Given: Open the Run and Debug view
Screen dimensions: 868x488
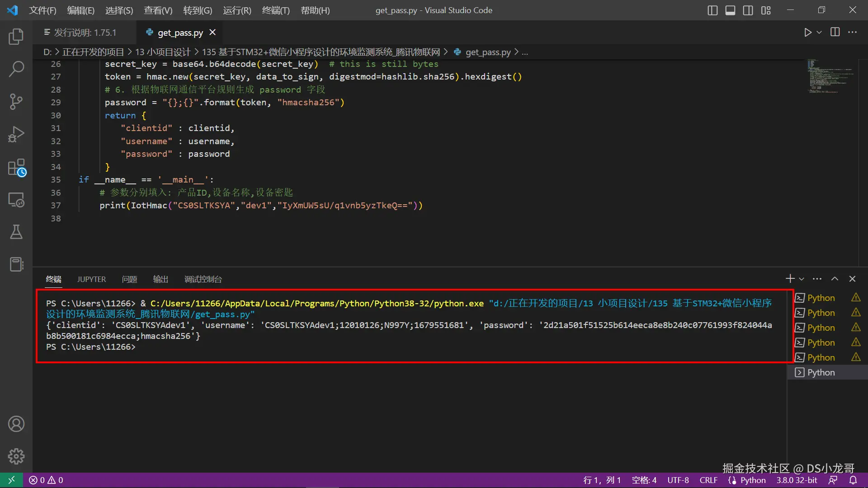Looking at the screenshot, I should [16, 134].
